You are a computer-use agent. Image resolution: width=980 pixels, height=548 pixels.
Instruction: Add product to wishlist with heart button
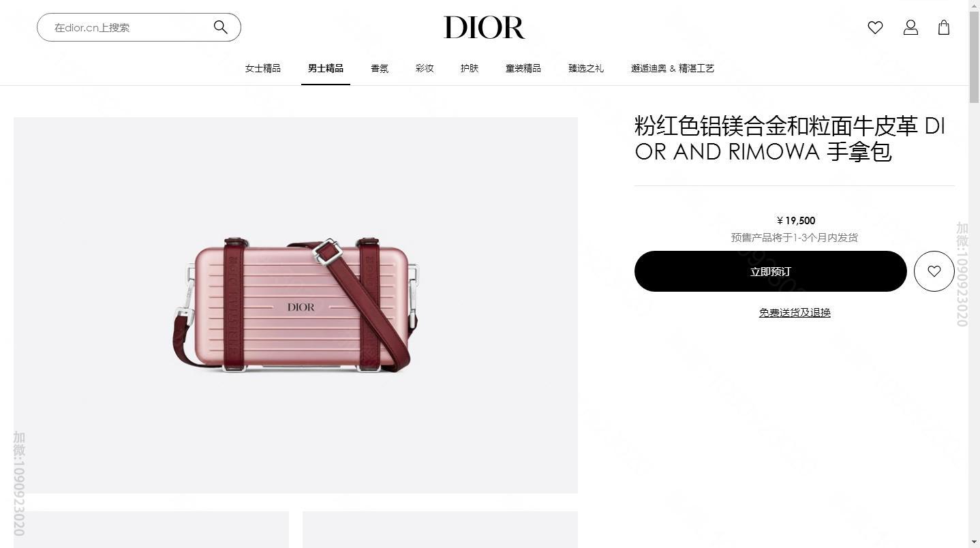pos(934,271)
